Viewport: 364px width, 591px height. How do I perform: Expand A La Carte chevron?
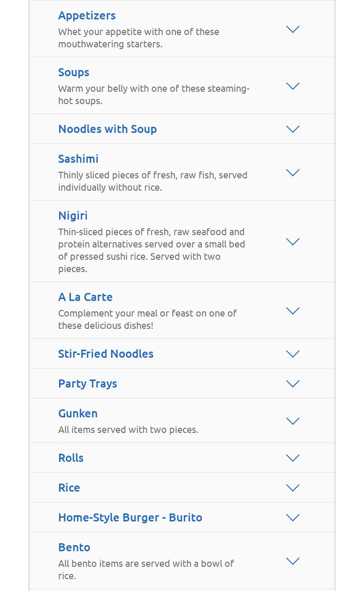click(x=293, y=311)
